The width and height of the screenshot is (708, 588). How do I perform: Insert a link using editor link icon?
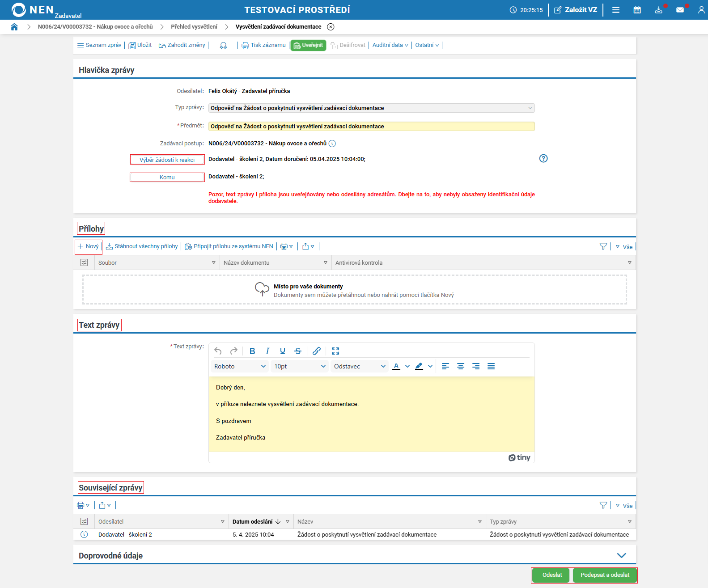click(x=316, y=351)
